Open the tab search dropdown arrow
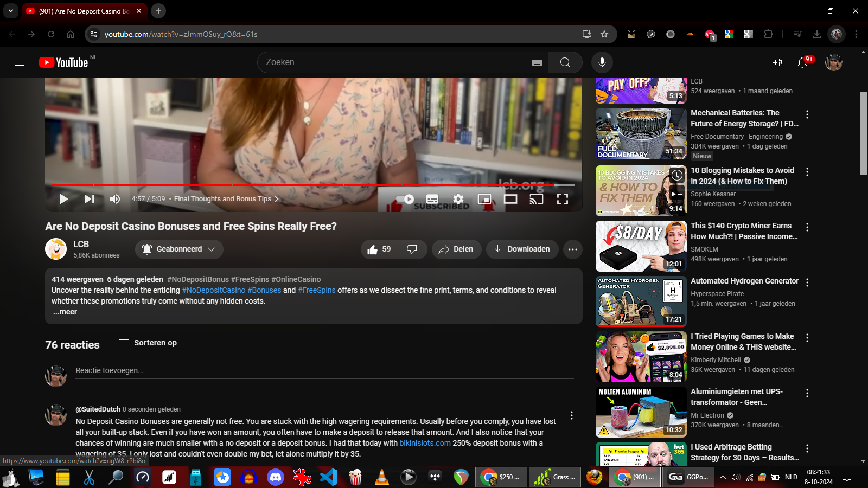Image resolution: width=868 pixels, height=488 pixels. tap(10, 11)
